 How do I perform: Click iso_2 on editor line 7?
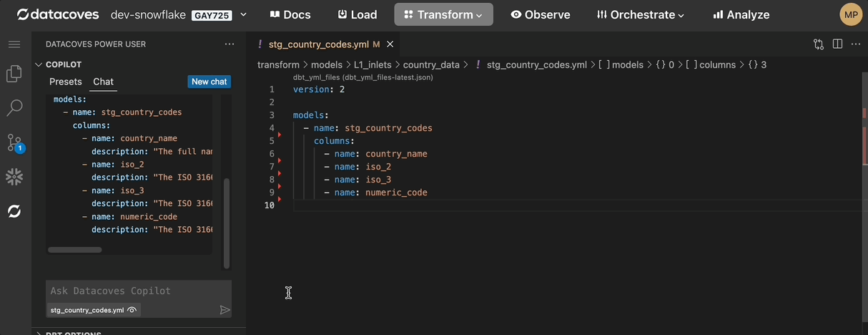coord(378,167)
